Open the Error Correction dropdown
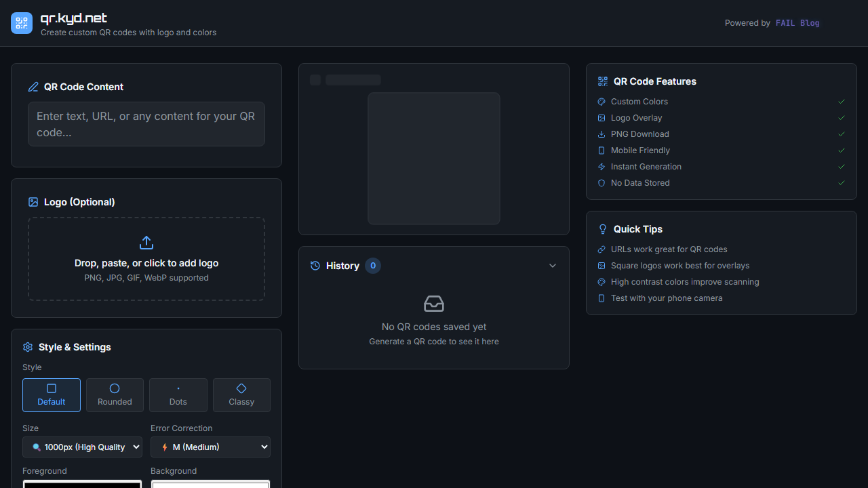Screen dimensions: 868x488 pyautogui.click(x=210, y=447)
